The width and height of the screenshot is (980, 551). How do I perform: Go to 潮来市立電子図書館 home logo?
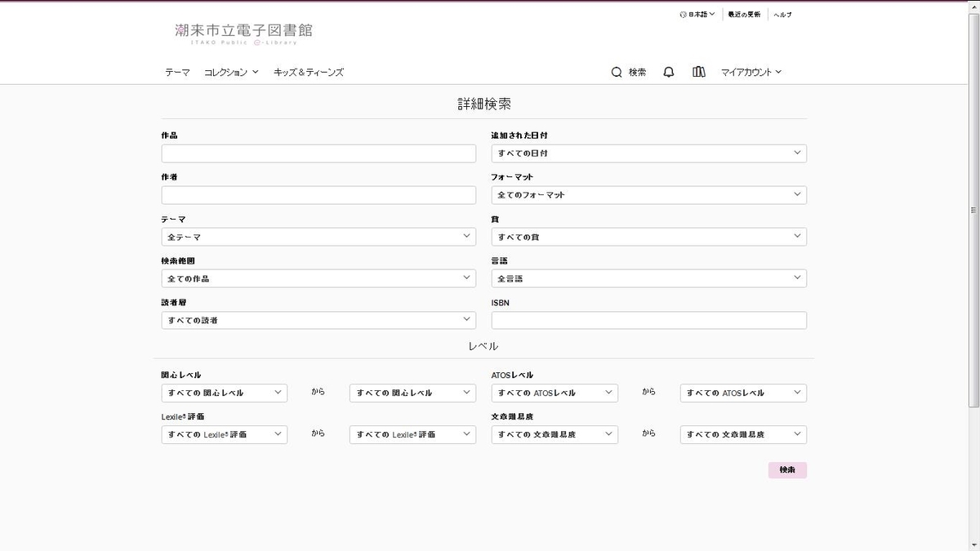[x=243, y=33]
